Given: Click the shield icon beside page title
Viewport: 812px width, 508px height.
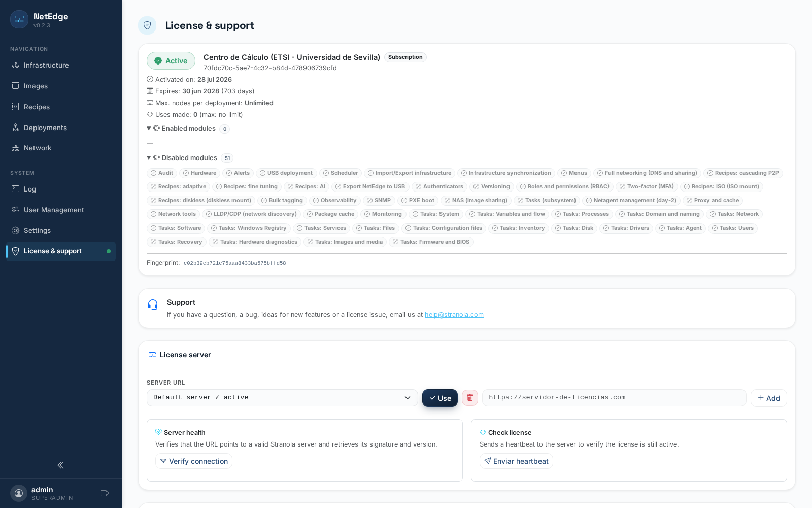Looking at the screenshot, I should 147,25.
